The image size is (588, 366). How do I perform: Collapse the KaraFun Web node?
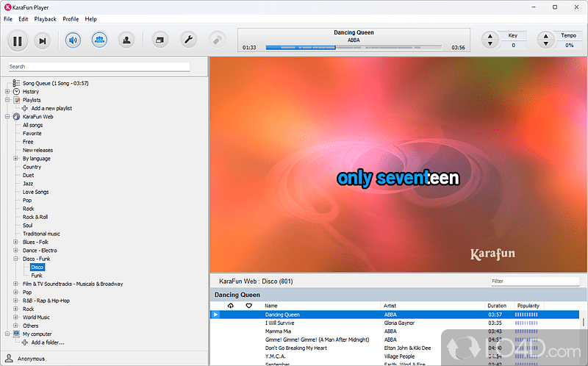(7, 117)
